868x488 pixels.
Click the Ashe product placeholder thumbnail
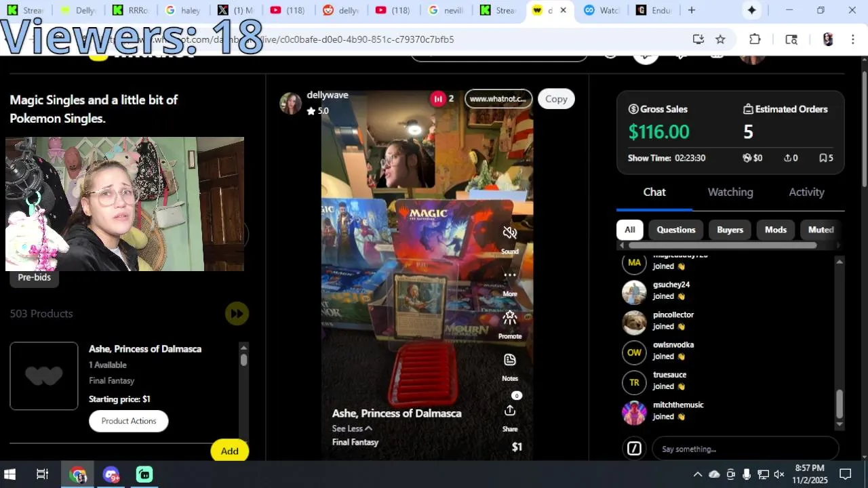point(44,376)
